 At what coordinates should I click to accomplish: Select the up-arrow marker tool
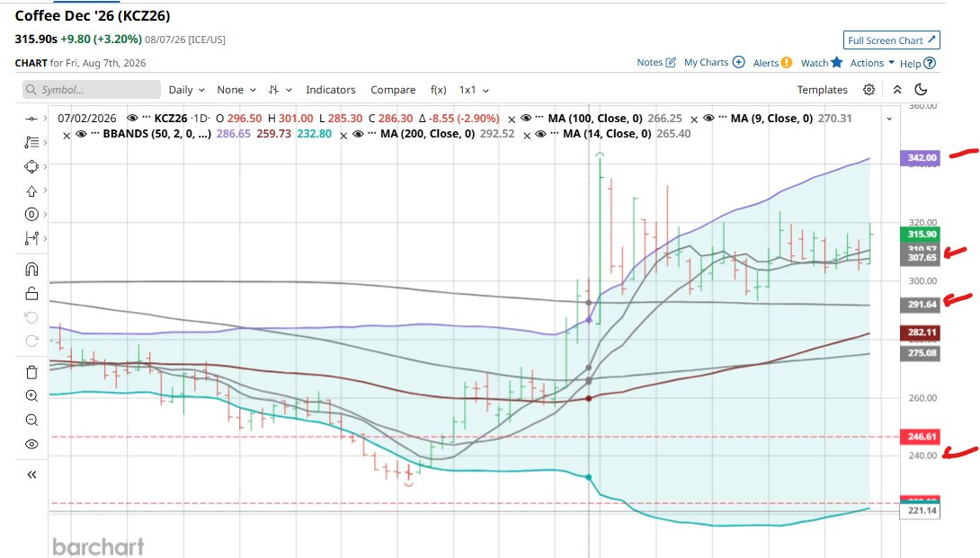(31, 191)
